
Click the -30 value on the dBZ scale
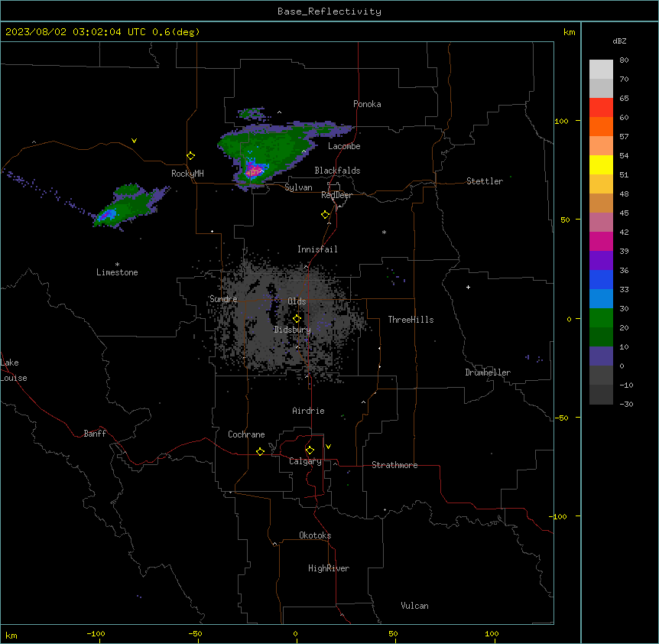coord(626,404)
